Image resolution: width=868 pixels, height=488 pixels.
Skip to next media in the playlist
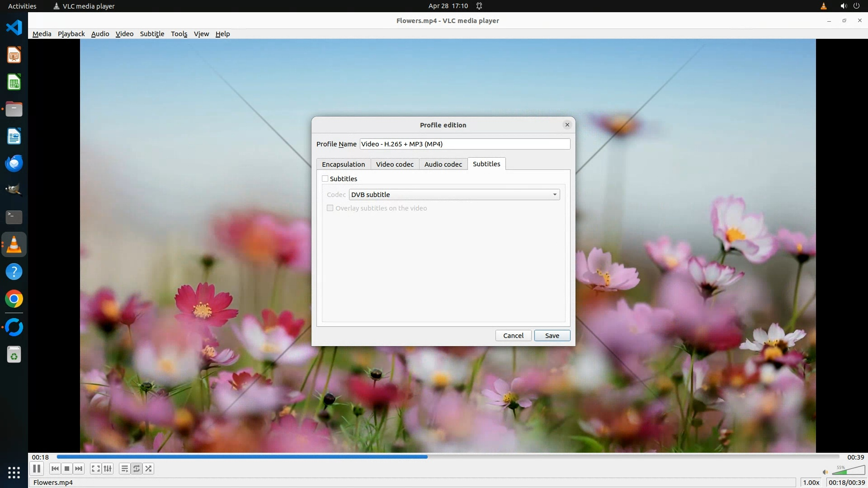tap(79, 469)
